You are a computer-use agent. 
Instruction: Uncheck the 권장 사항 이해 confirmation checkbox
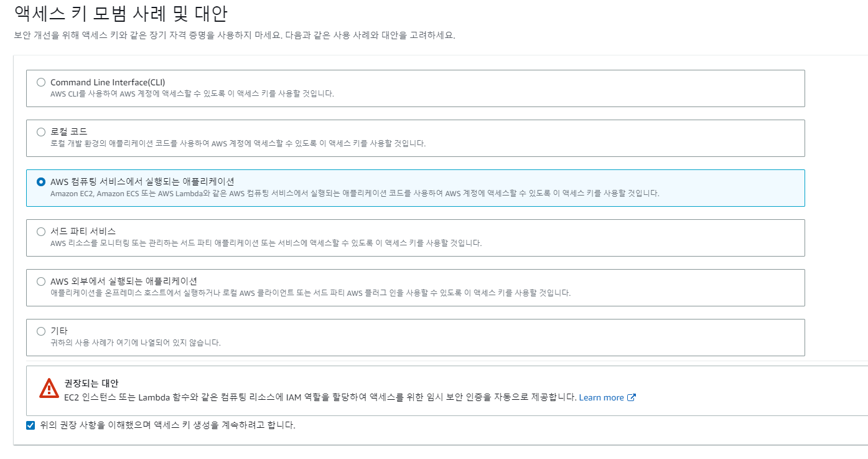click(30, 425)
